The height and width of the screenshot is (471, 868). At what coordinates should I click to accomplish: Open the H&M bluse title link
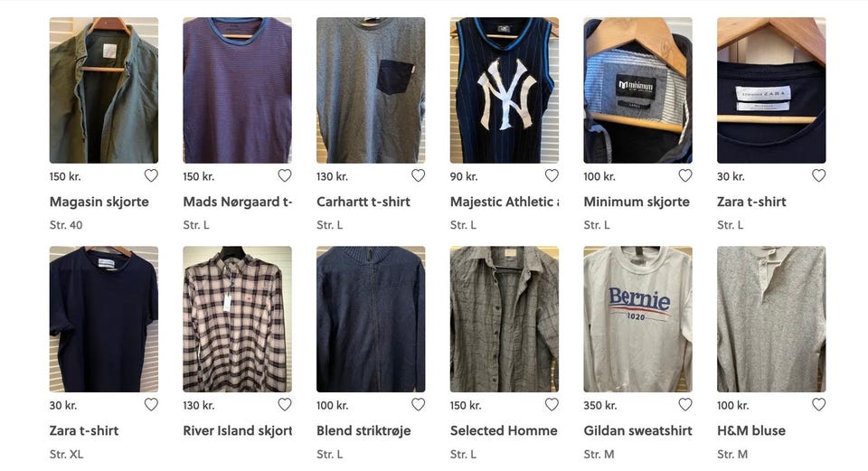(x=751, y=430)
